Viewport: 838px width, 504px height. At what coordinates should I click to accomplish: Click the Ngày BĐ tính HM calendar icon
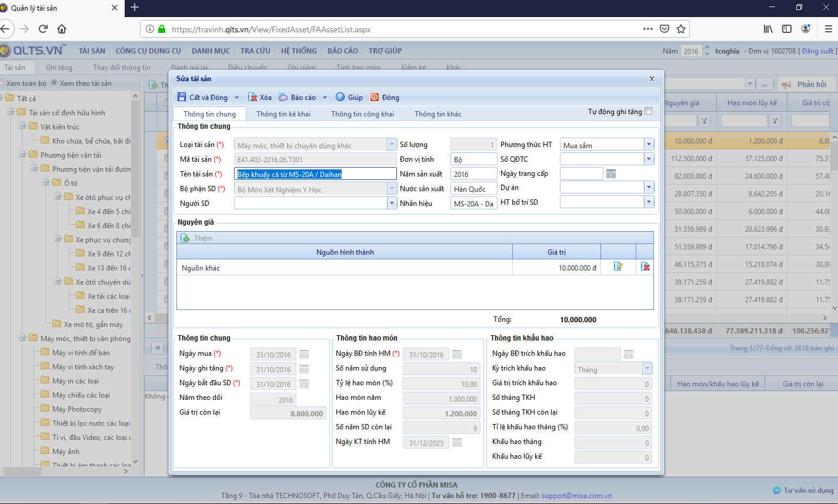pyautogui.click(x=457, y=355)
